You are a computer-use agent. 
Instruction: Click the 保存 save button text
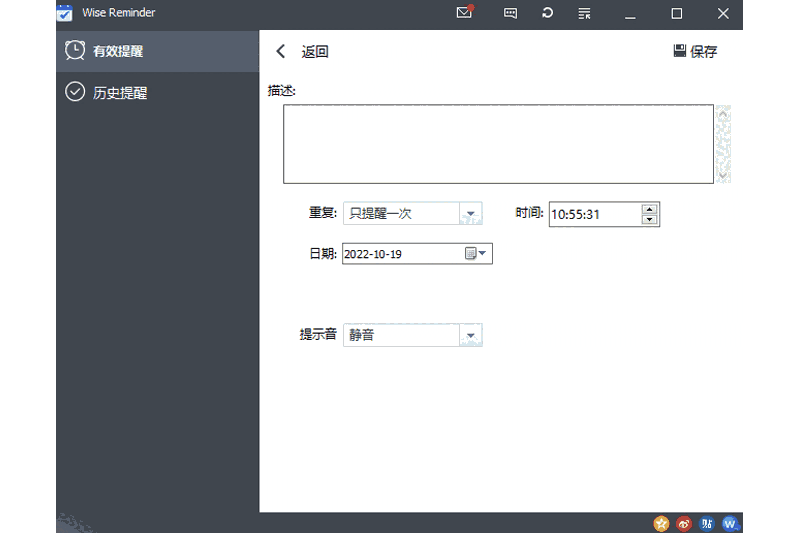[704, 52]
